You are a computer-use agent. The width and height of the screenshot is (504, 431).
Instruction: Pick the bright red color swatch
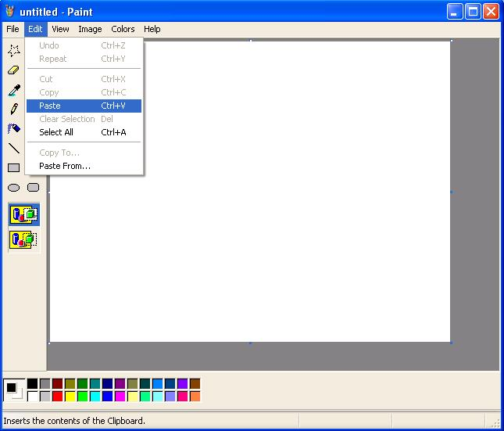point(58,397)
